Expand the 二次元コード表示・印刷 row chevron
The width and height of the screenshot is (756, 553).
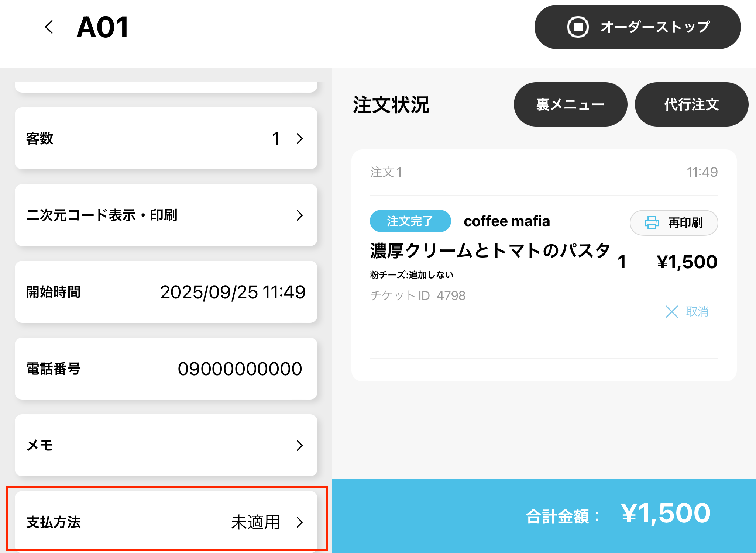pos(300,215)
